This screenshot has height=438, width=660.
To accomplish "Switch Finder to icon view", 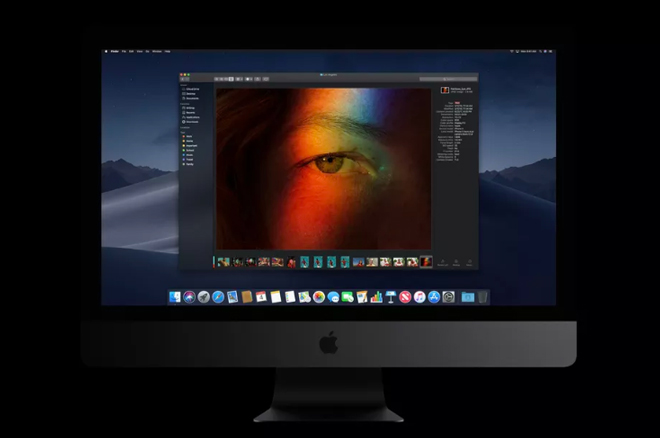I will (216, 79).
